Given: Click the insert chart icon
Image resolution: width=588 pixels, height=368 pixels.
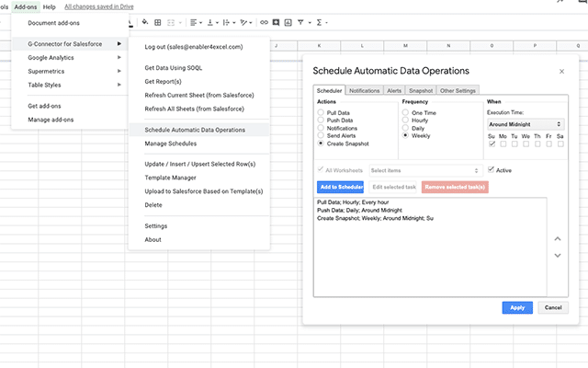Looking at the screenshot, I should click(288, 22).
